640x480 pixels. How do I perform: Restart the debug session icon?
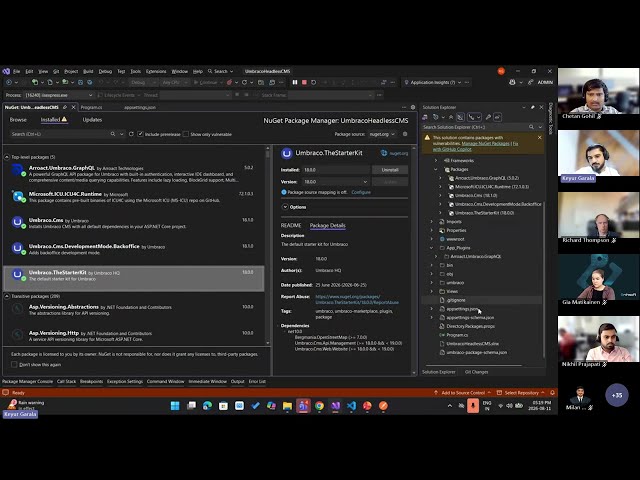313,82
